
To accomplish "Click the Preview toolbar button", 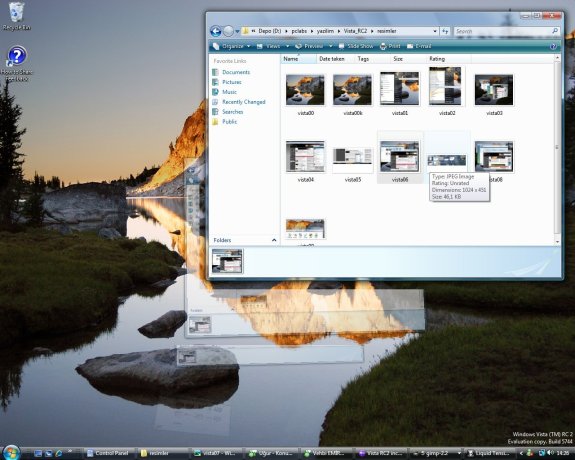I will 310,46.
